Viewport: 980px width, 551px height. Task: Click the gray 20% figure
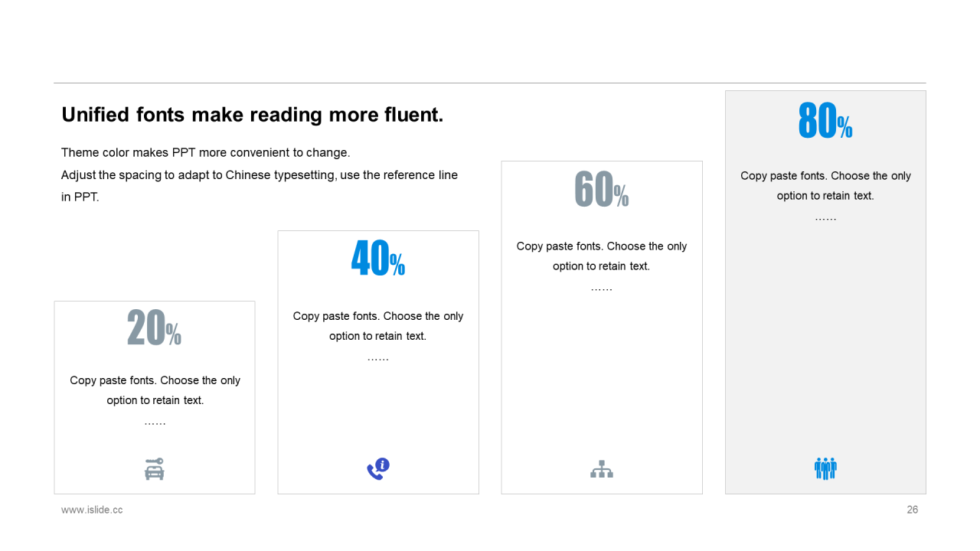[x=154, y=328]
